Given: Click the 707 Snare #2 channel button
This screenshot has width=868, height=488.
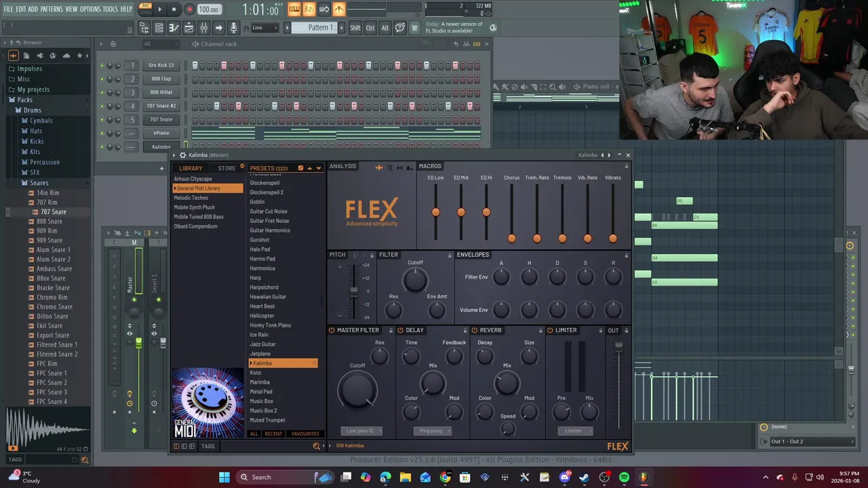Looking at the screenshot, I should (x=161, y=106).
